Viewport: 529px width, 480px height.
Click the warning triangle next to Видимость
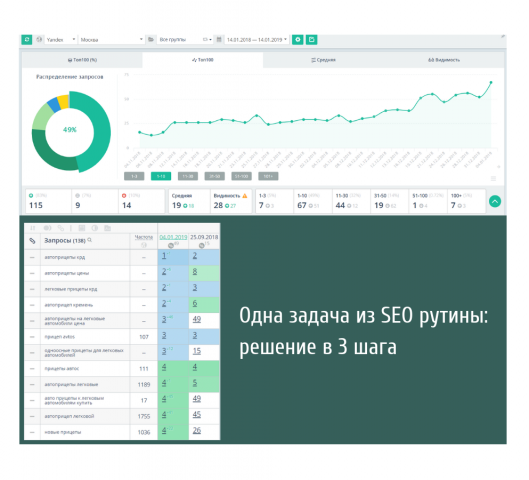[x=245, y=196]
